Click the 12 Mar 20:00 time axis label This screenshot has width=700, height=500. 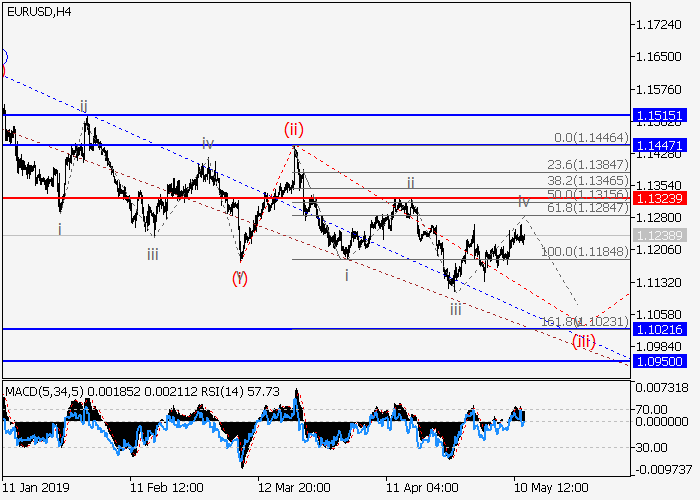293,487
